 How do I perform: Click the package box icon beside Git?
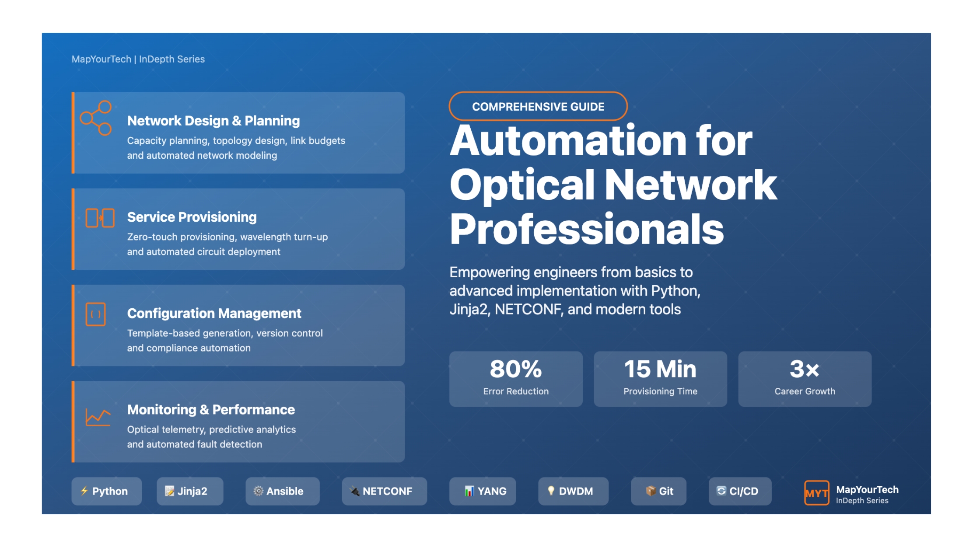tap(651, 491)
